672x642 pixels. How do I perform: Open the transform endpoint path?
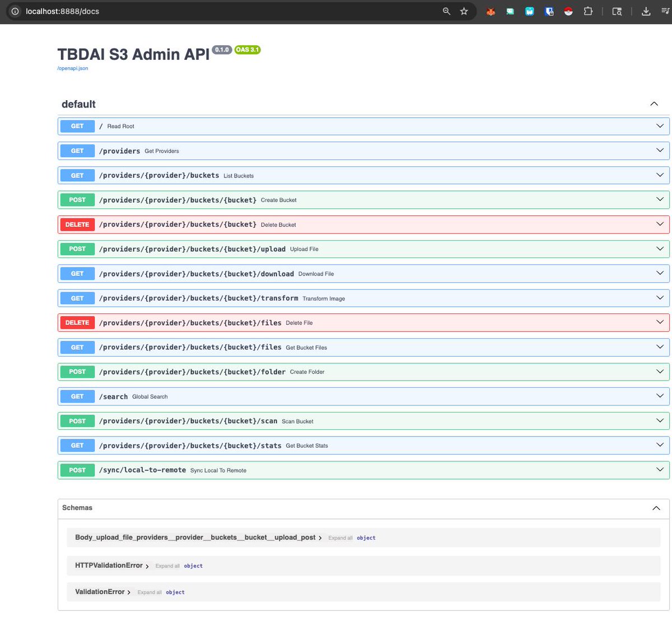[199, 298]
